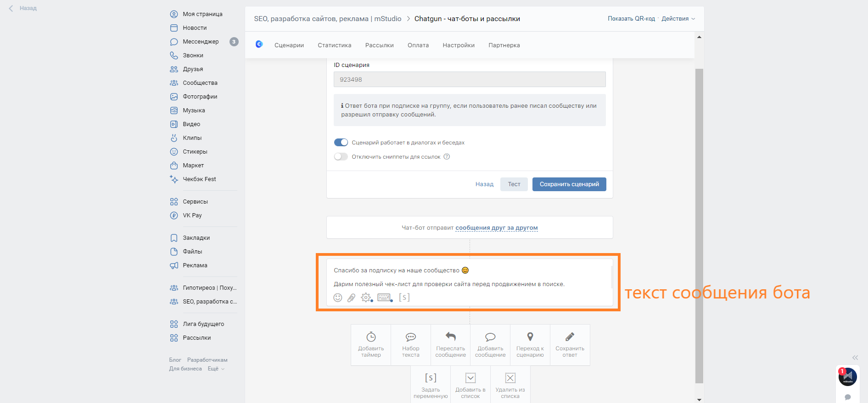Screen dimensions: 868x403
Task: Add set variable step
Action: (431, 385)
